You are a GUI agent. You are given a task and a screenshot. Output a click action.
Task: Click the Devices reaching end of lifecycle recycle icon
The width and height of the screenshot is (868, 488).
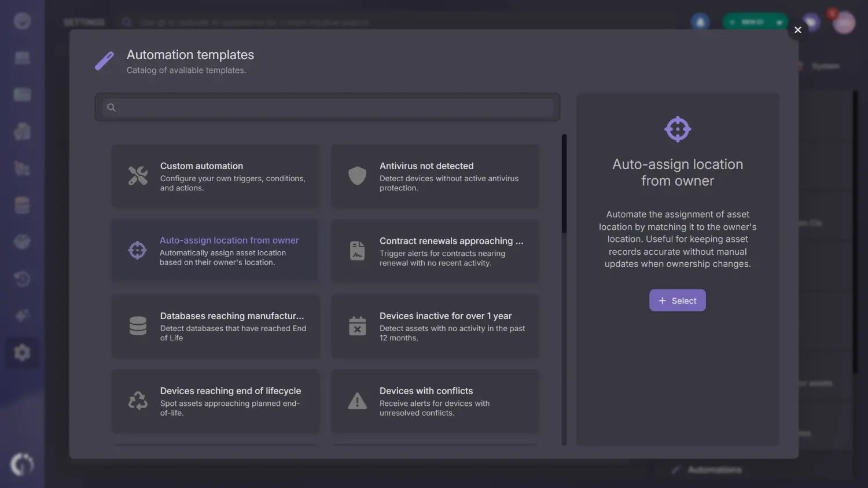[x=138, y=401]
